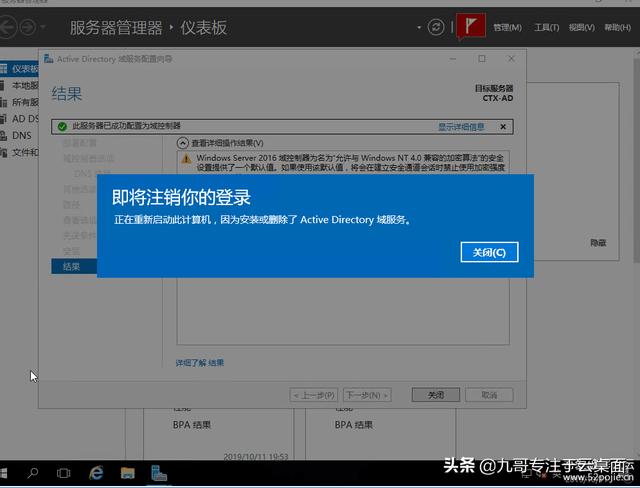640x488 pixels.
Task: Click the warning icon in results list
Action: click(187, 159)
